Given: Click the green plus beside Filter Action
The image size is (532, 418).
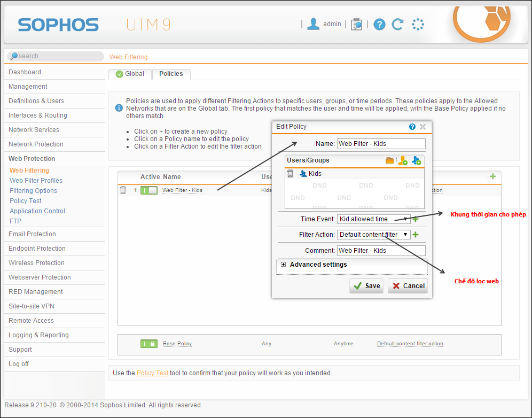Looking at the screenshot, I should 416,235.
